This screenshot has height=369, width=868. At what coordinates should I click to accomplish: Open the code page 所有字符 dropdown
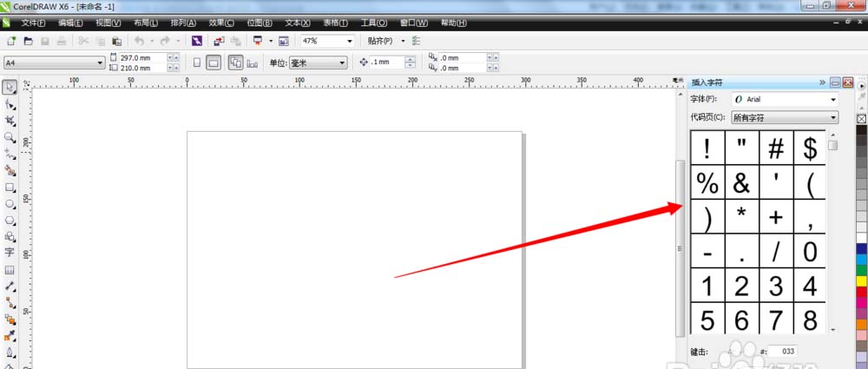tap(833, 117)
